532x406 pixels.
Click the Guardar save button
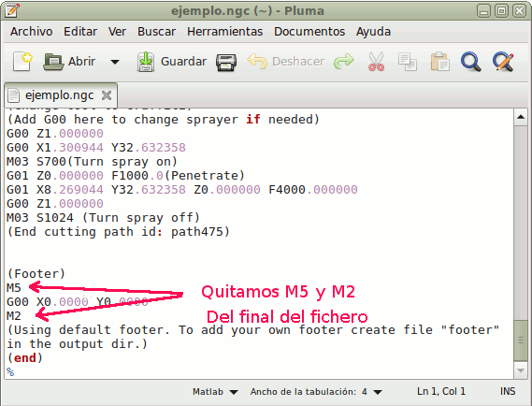(172, 62)
